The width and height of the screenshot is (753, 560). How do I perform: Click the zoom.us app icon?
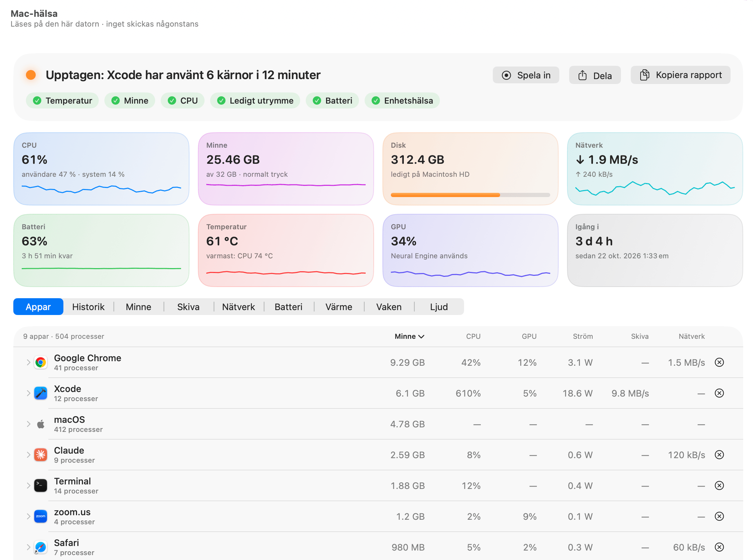pos(41,517)
